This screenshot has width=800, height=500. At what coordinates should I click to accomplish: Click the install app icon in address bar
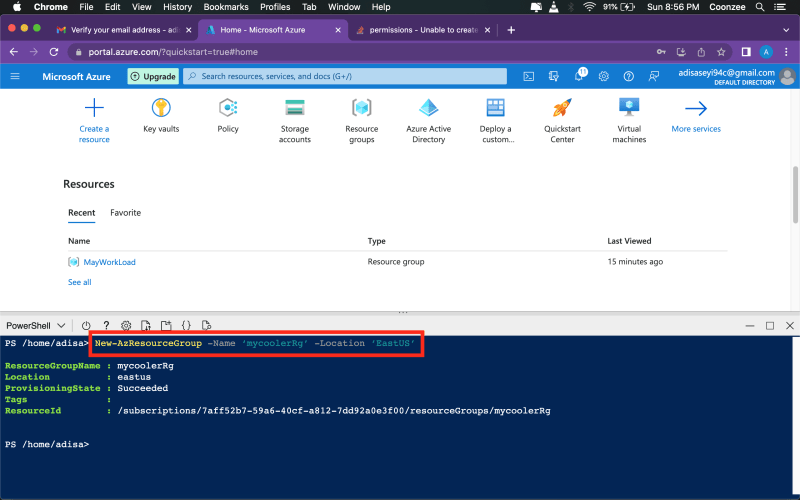coord(681,52)
